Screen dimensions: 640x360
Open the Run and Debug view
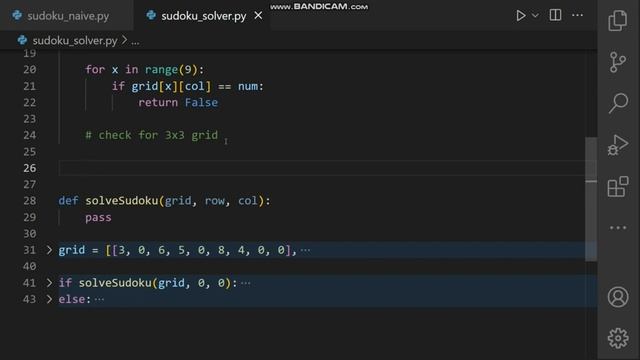tap(618, 145)
